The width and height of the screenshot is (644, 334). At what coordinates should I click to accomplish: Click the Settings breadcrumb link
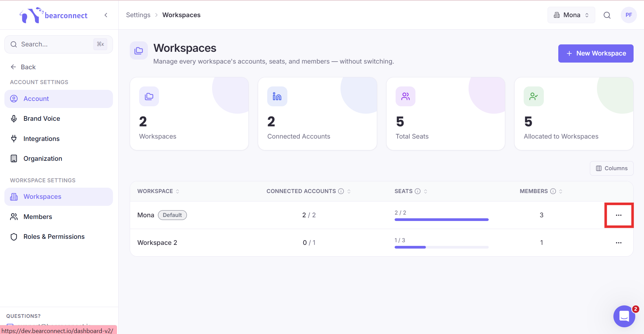point(138,15)
